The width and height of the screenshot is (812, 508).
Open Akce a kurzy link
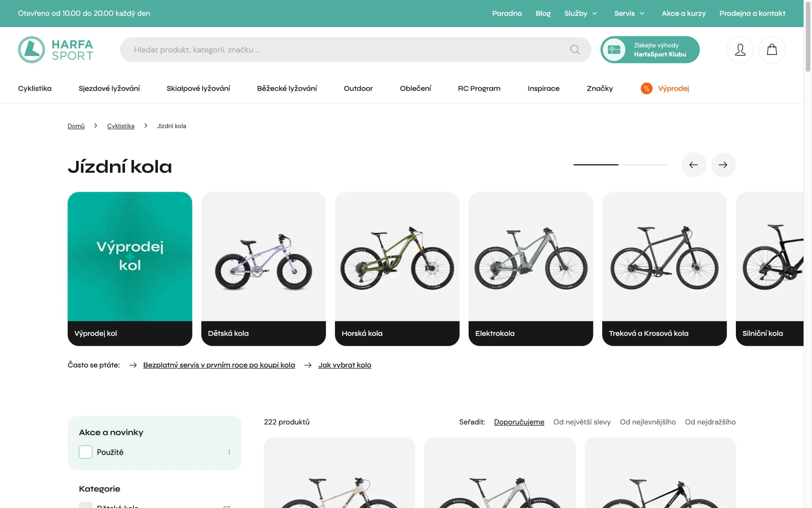click(684, 14)
